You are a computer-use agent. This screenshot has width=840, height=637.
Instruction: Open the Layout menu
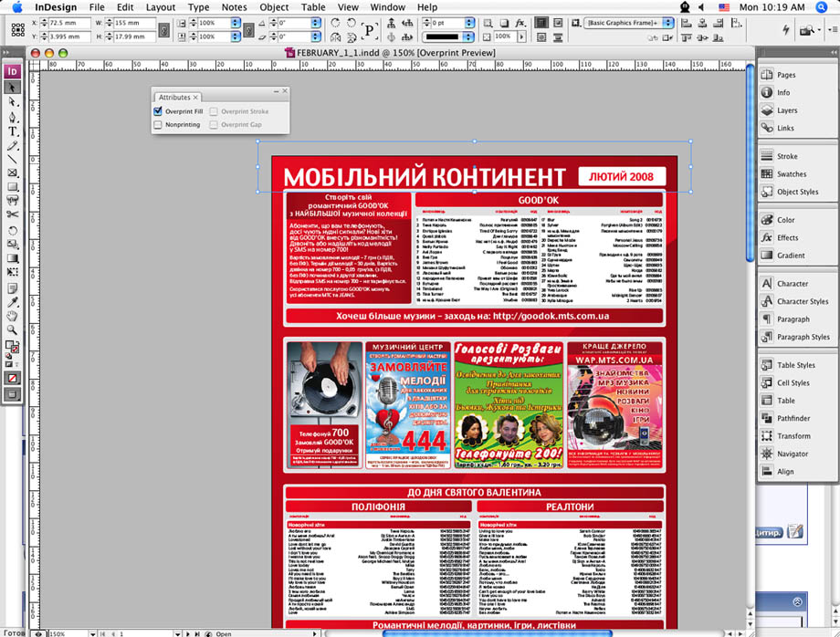pyautogui.click(x=160, y=7)
